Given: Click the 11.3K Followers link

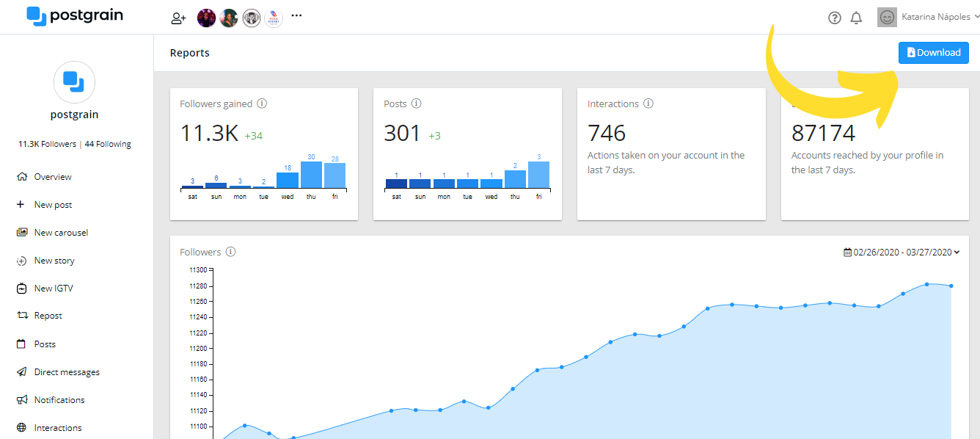Looking at the screenshot, I should (x=47, y=145).
